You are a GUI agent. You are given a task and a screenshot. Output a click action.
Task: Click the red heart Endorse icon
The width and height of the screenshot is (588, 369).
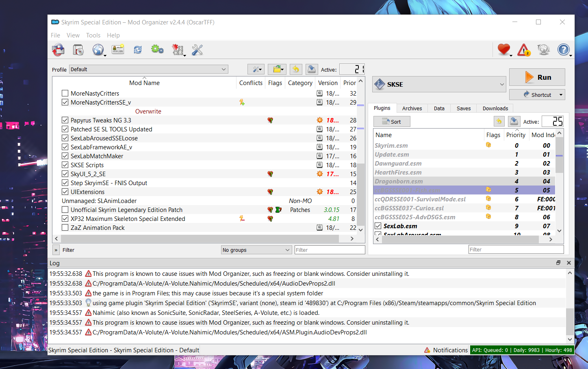point(504,50)
